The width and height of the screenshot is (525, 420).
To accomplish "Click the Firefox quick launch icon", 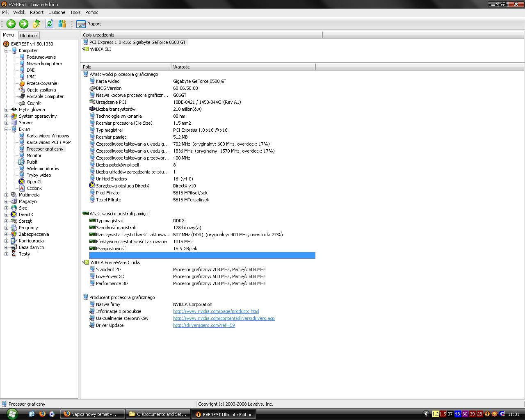I will pyautogui.click(x=42, y=414).
